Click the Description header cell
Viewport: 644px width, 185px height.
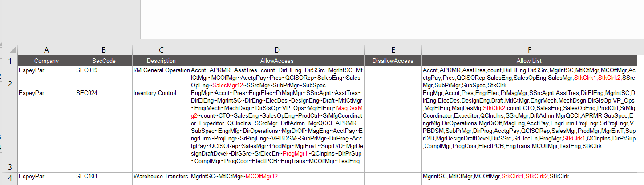(x=161, y=61)
